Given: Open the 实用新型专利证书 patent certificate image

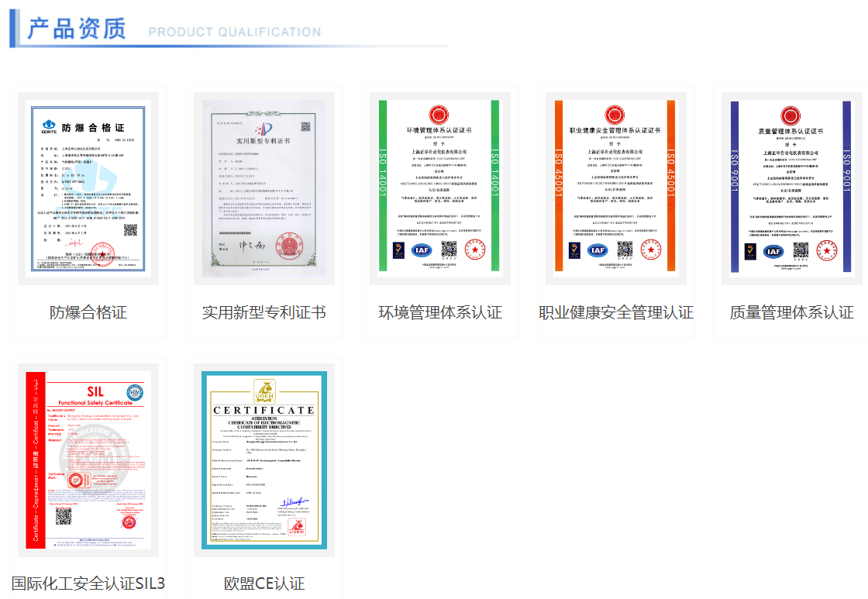Looking at the screenshot, I should pyautogui.click(x=263, y=187).
